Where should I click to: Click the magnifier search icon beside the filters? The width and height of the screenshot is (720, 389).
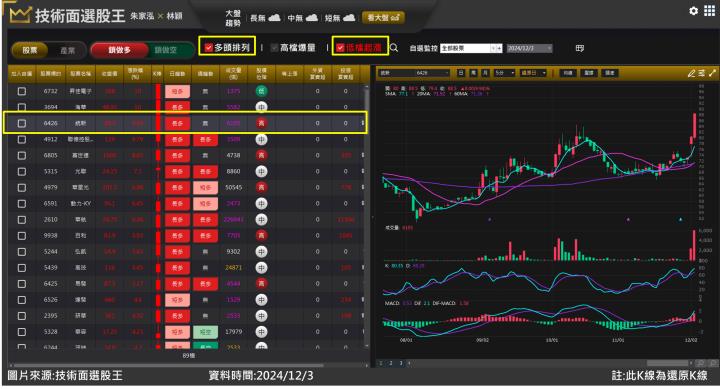tap(394, 47)
